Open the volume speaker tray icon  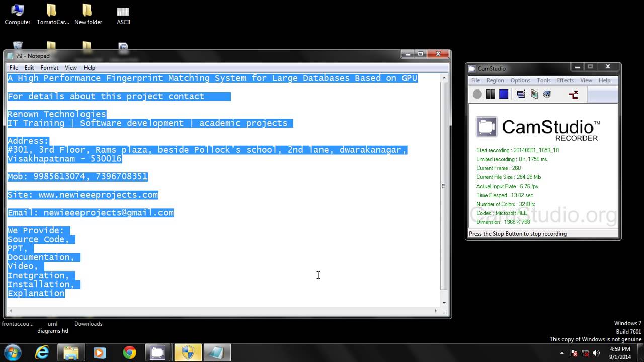pyautogui.click(x=597, y=353)
